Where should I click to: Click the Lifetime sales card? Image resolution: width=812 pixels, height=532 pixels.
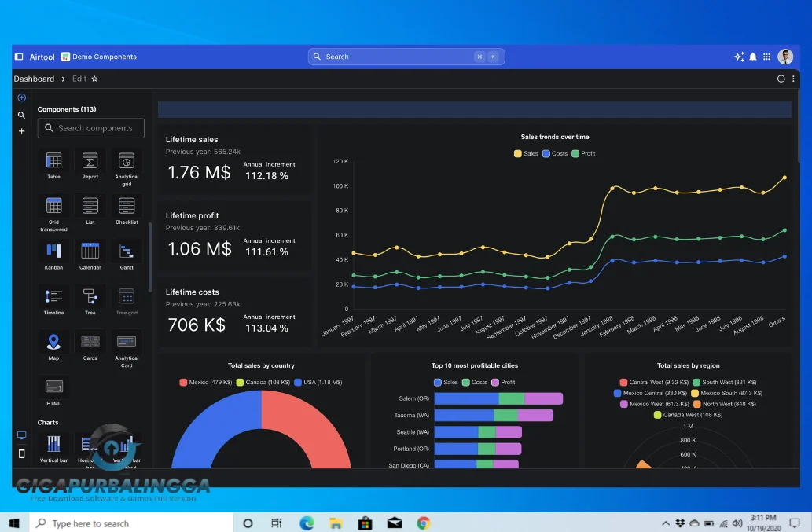[x=234, y=160]
